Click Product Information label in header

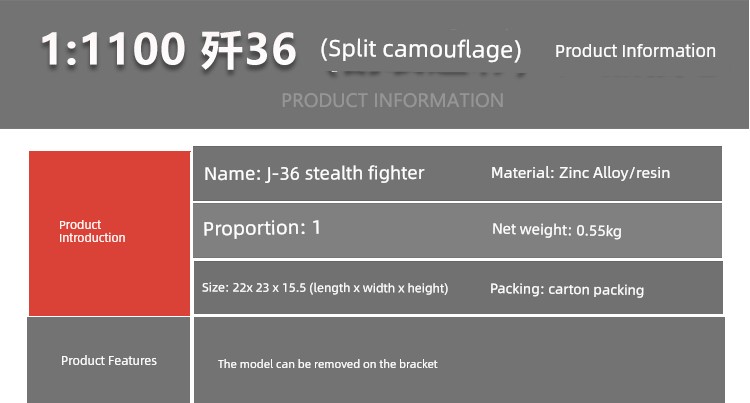click(635, 51)
